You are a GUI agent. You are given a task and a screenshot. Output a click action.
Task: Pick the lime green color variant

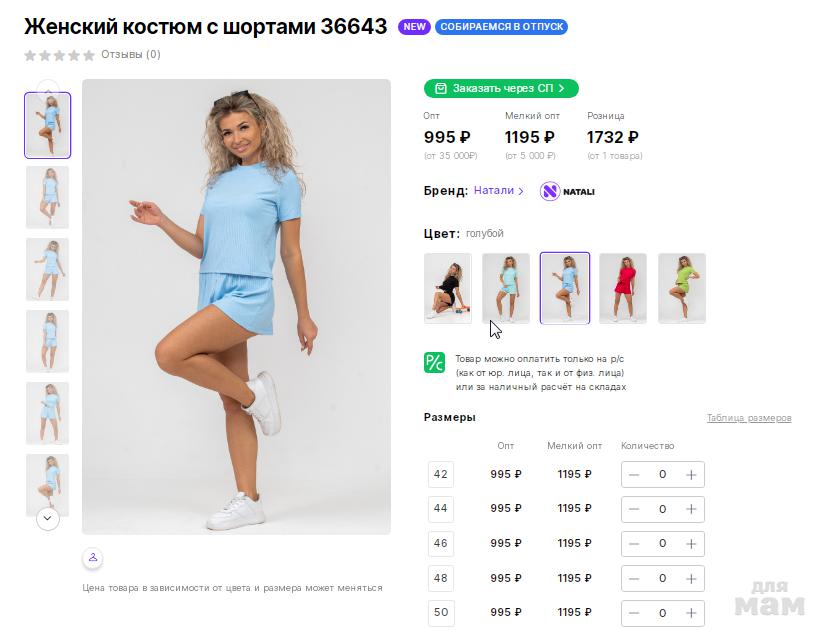(682, 288)
